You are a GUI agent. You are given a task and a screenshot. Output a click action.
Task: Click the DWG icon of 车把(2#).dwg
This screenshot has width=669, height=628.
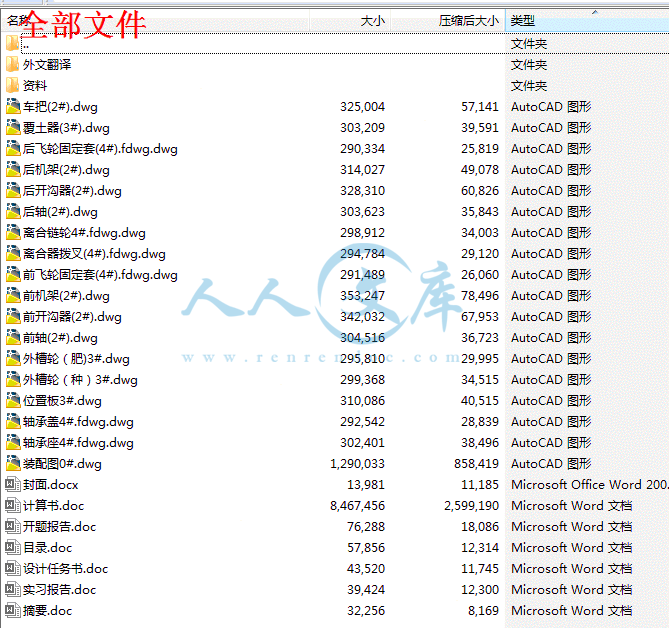click(13, 107)
